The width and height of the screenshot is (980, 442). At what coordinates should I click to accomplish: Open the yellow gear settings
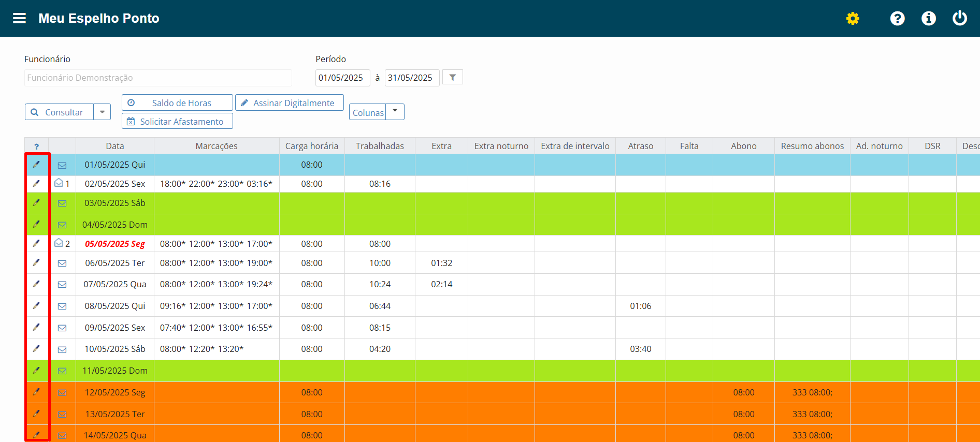pyautogui.click(x=853, y=19)
